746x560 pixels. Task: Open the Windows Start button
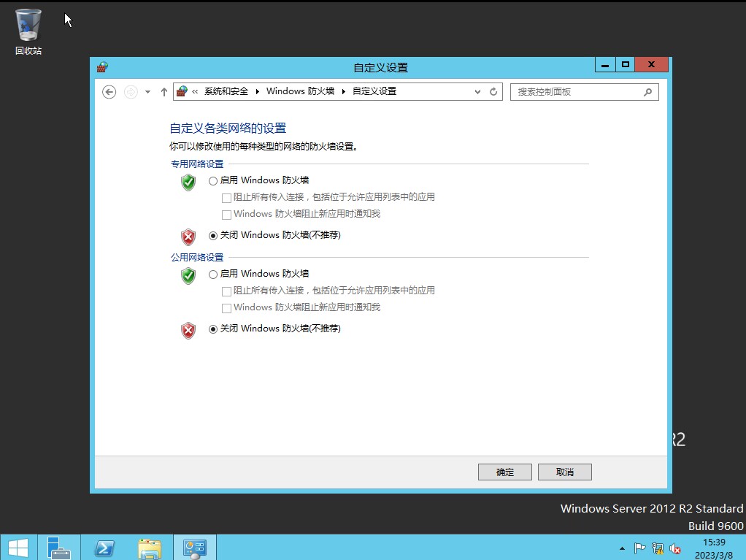point(18,548)
